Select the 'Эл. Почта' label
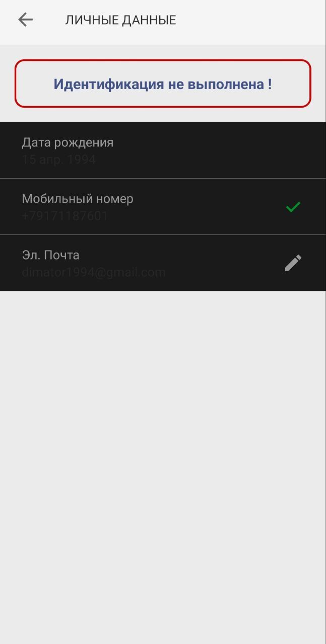This screenshot has width=326, height=644. click(x=50, y=255)
